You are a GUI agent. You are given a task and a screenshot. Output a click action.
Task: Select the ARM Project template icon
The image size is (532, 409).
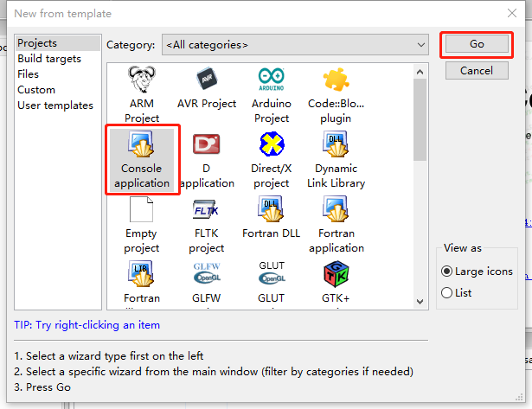142,80
